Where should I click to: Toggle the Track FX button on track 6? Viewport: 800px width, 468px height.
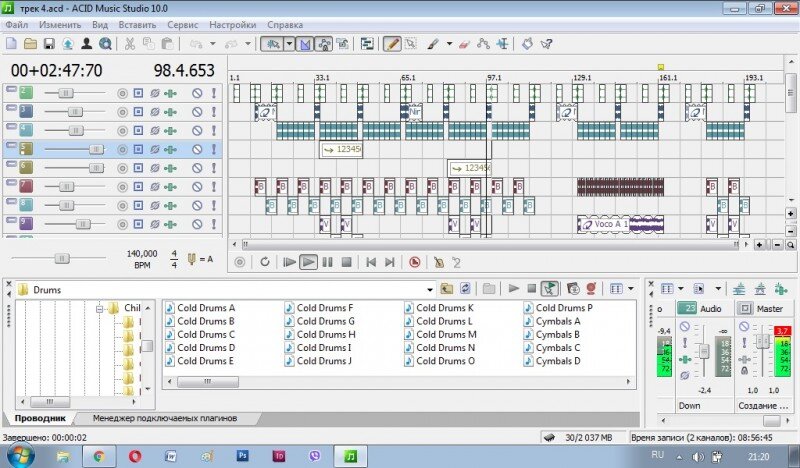click(170, 168)
